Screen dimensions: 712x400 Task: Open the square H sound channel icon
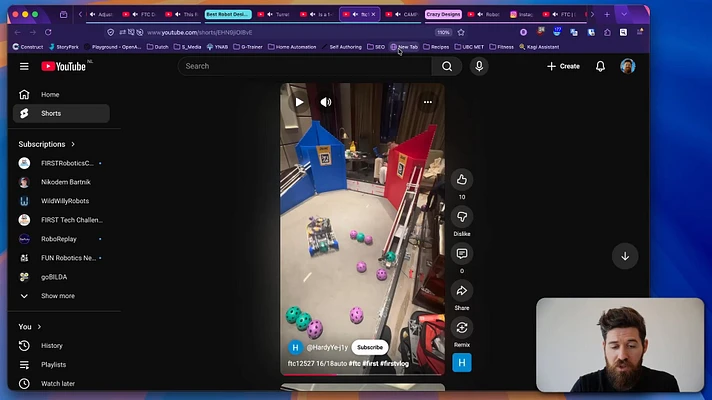[462, 363]
